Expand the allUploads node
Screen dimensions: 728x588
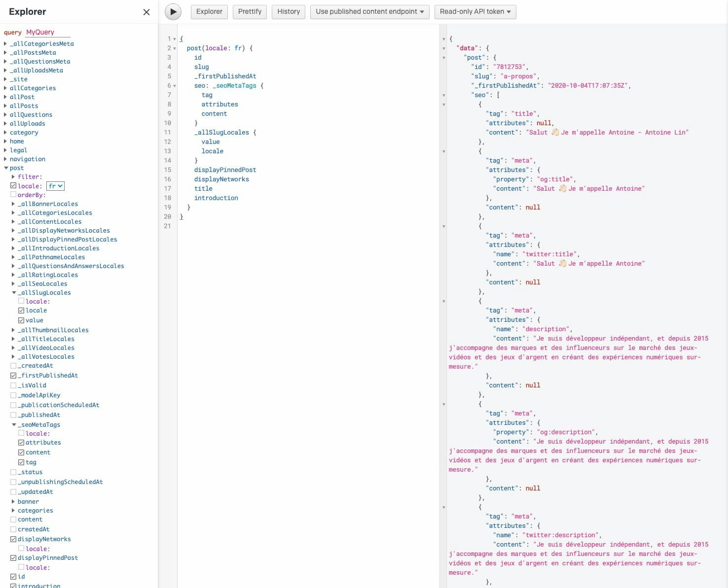(x=5, y=123)
